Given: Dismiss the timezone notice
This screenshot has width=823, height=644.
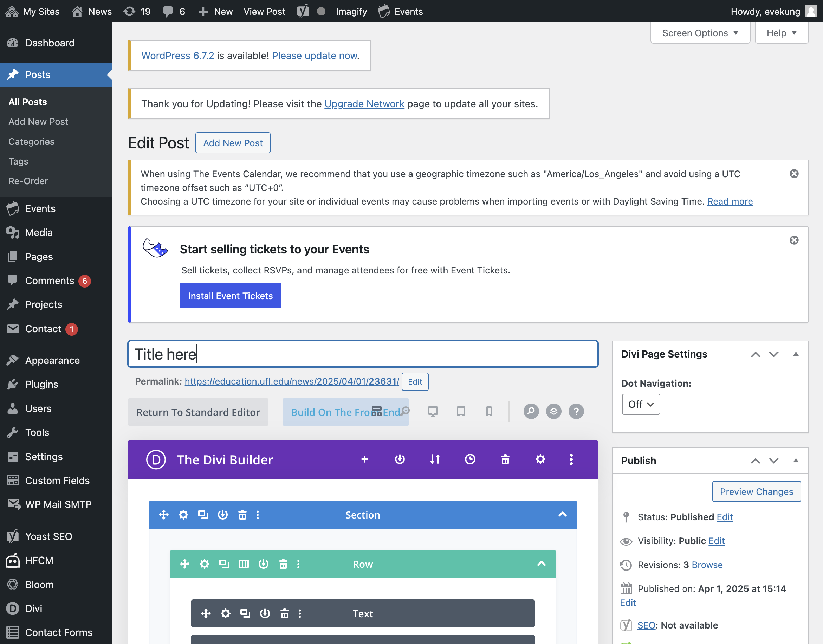Looking at the screenshot, I should tap(794, 174).
